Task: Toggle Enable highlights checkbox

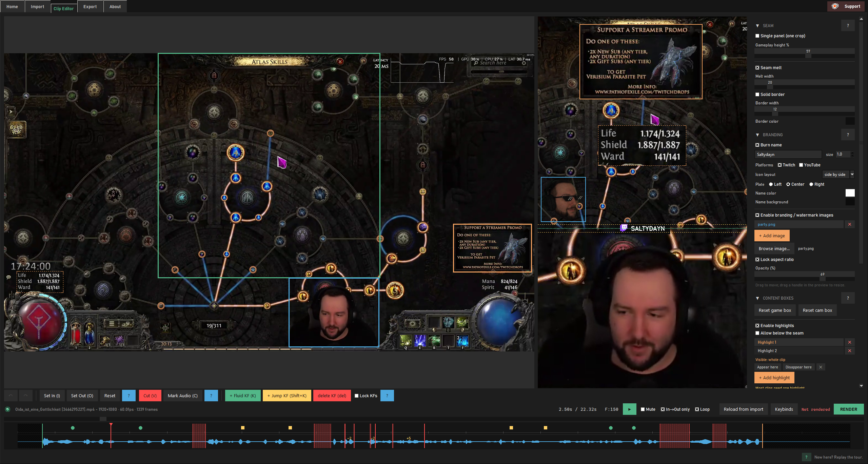Action: point(757,326)
